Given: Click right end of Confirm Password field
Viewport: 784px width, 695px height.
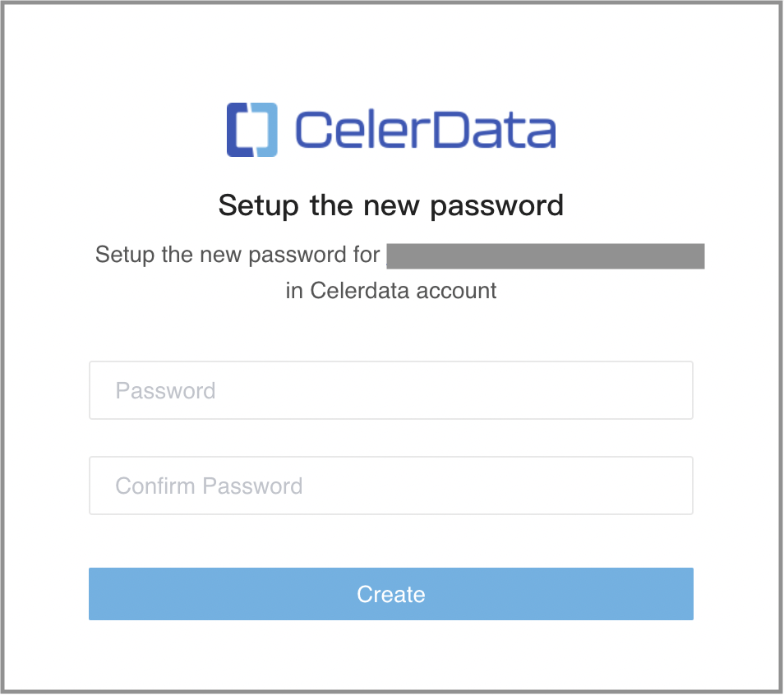Looking at the screenshot, I should [x=674, y=486].
